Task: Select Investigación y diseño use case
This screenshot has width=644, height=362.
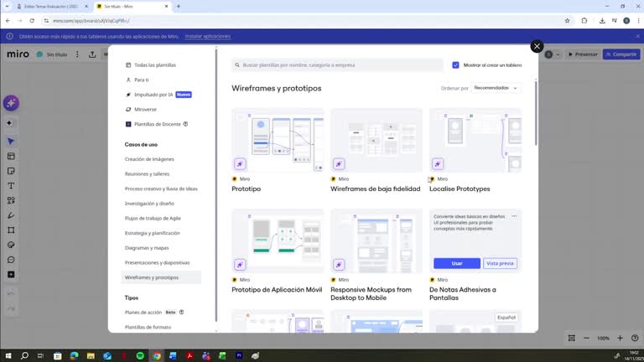Action: 149,204
